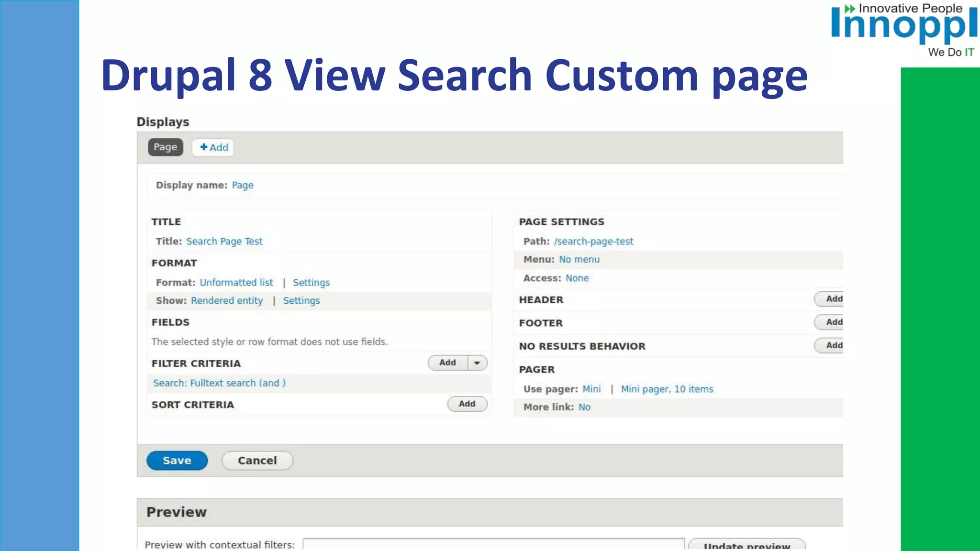Save the view

177,461
